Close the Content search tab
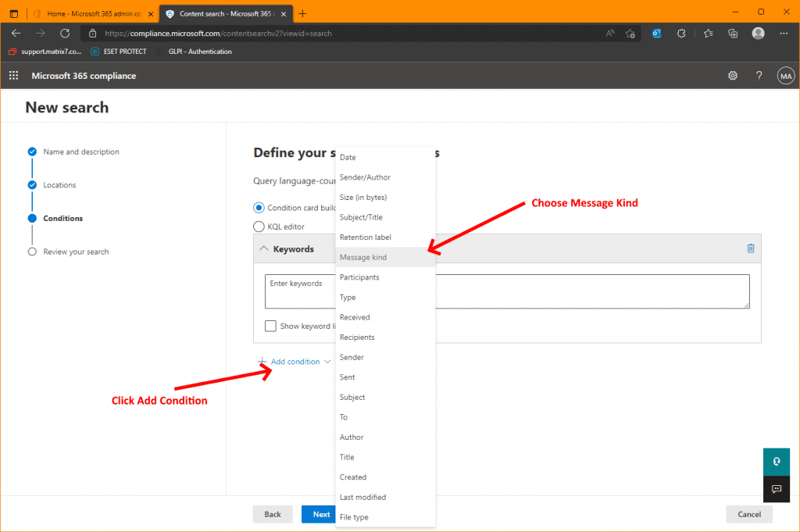800x532 pixels. 284,14
